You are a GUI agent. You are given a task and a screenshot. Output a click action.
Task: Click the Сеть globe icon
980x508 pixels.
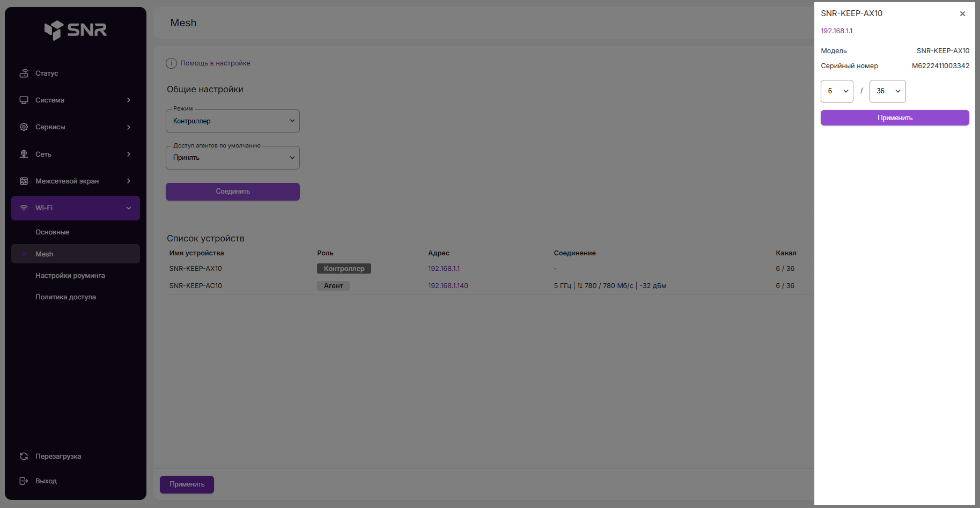pos(24,154)
